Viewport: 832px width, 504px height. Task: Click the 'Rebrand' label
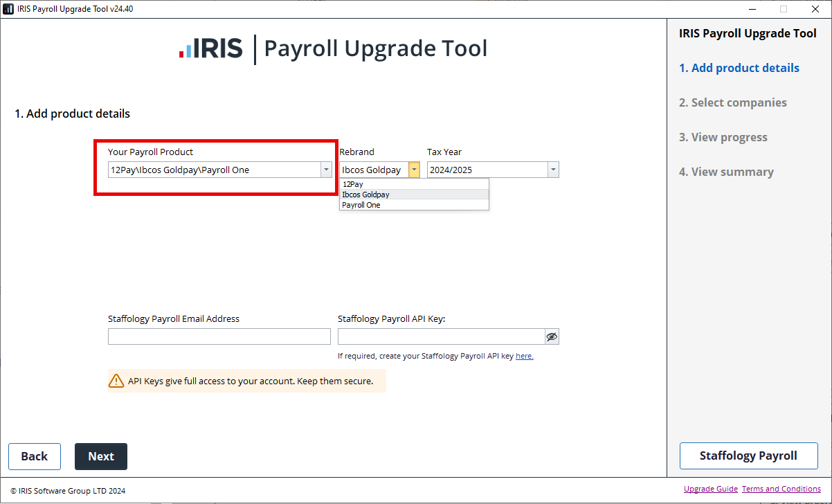(356, 152)
